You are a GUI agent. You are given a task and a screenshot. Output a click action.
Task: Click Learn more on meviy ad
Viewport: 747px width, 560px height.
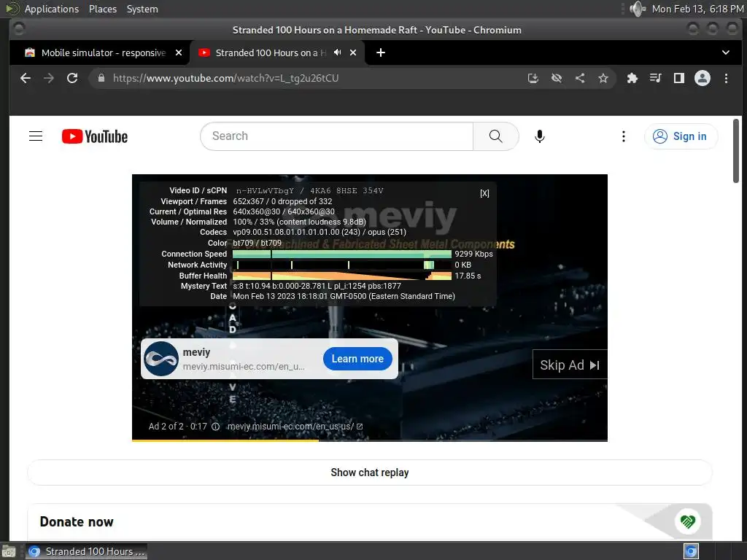tap(357, 359)
